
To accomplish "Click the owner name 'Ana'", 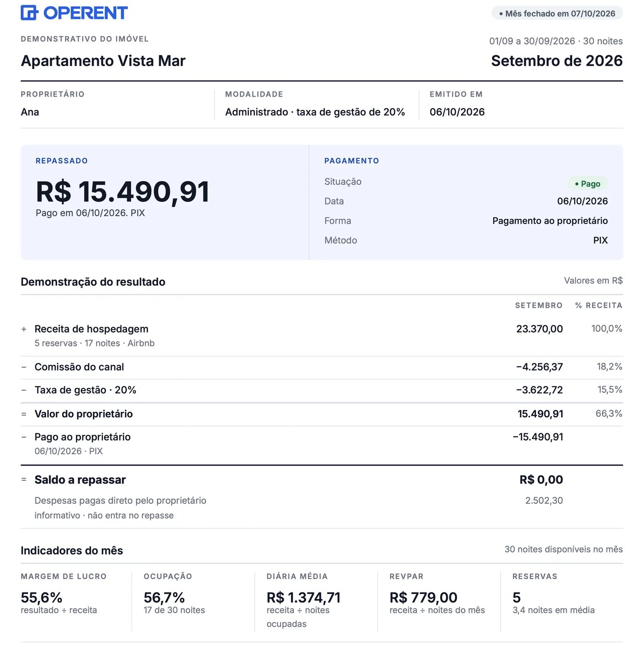I will [x=30, y=112].
